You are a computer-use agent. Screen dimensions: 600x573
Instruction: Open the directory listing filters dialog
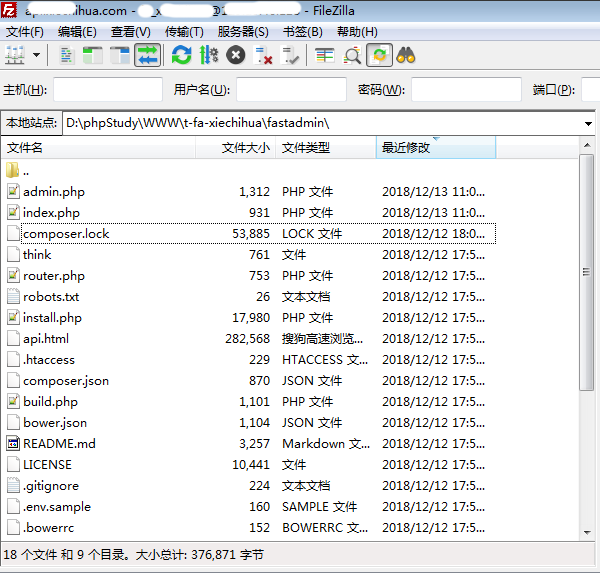point(325,55)
